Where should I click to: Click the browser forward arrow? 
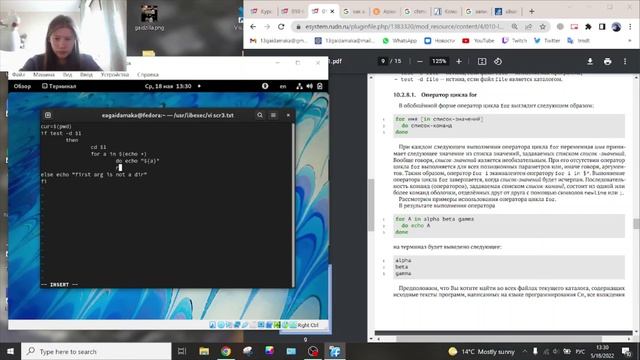(x=267, y=27)
